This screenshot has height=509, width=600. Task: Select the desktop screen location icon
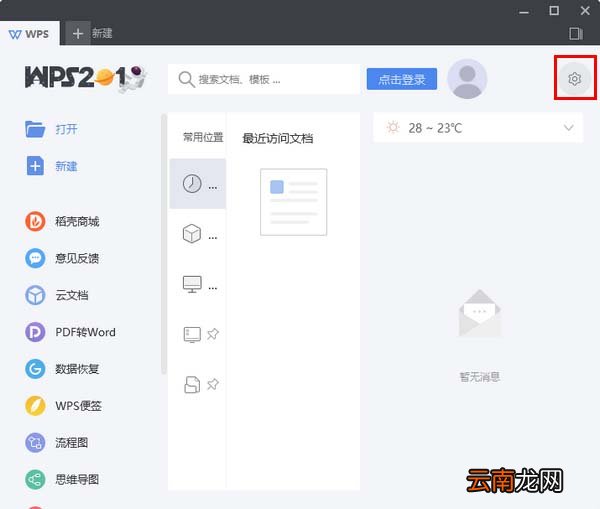192,334
